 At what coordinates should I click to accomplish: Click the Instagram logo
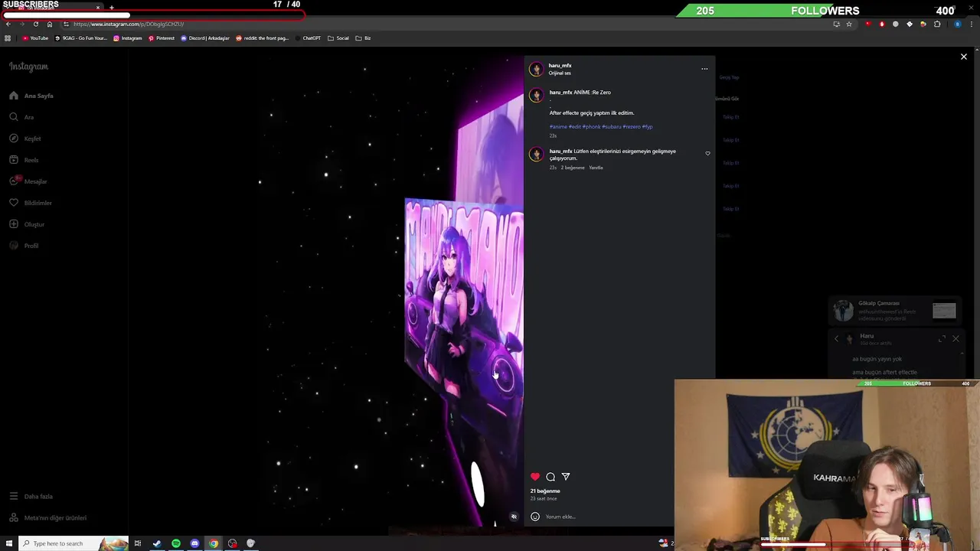click(28, 67)
